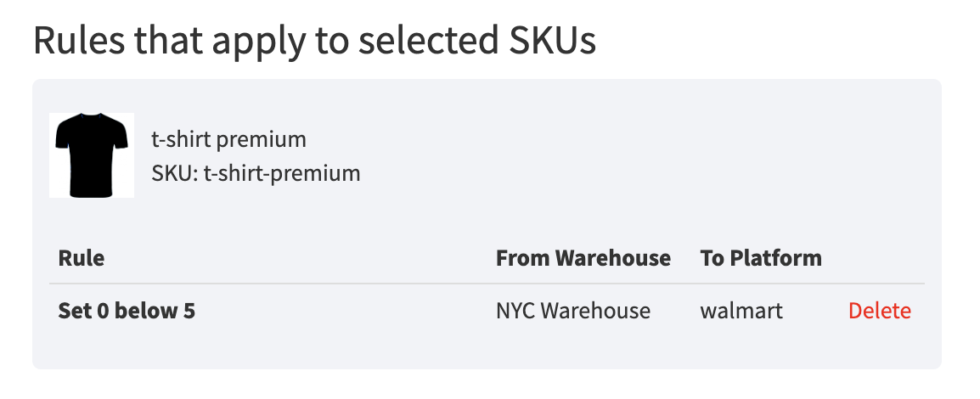Delete the Set 0 below 5 rule
Screen dimensions: 980x399
[879, 311]
